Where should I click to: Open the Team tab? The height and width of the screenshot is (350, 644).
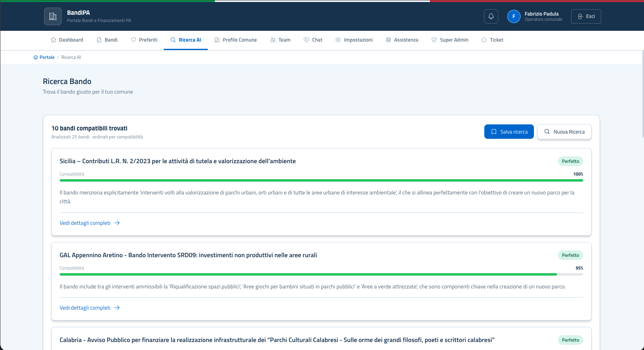coord(280,40)
